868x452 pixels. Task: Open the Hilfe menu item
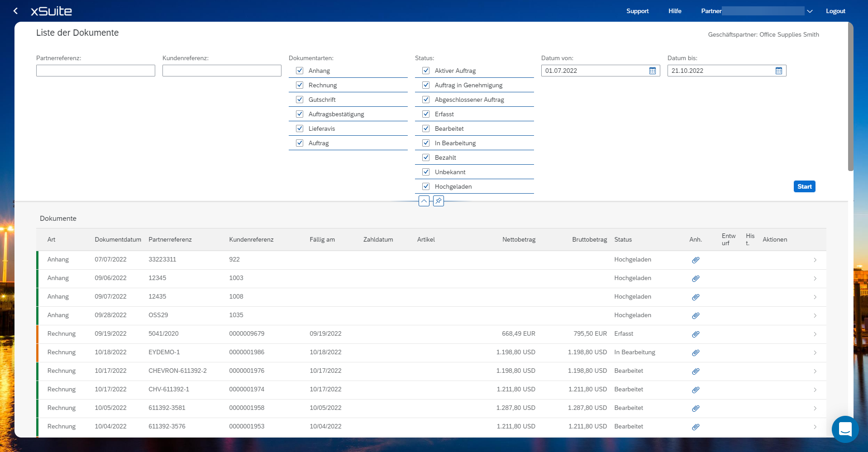point(674,11)
